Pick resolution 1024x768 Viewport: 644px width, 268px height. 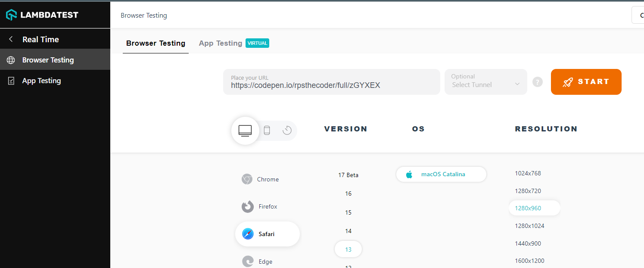click(528, 173)
